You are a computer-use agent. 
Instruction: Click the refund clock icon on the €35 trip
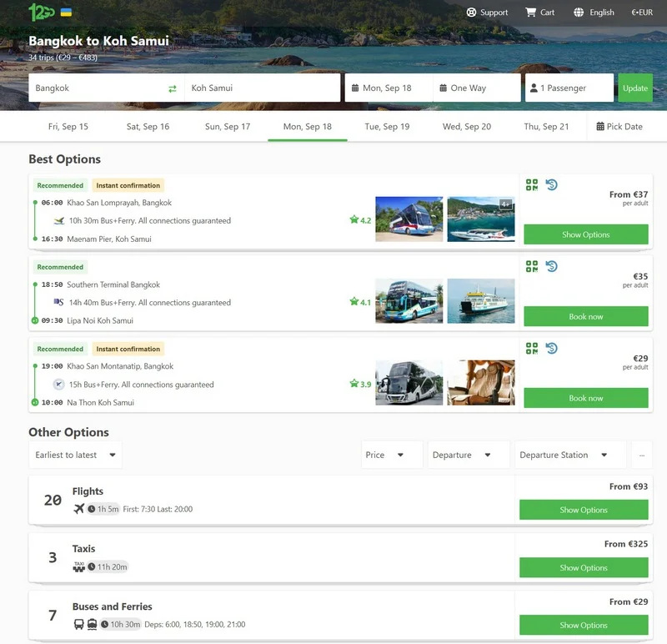(551, 267)
